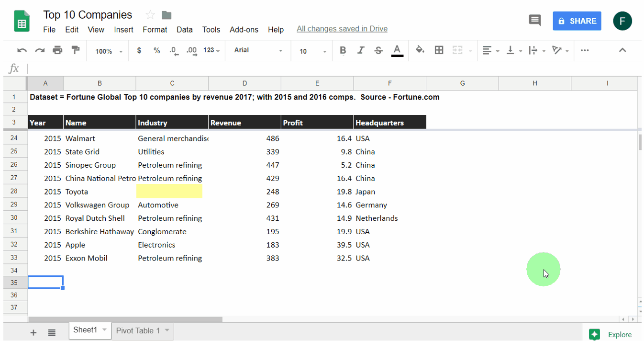
Task: Open the Insert menu
Action: point(123,30)
